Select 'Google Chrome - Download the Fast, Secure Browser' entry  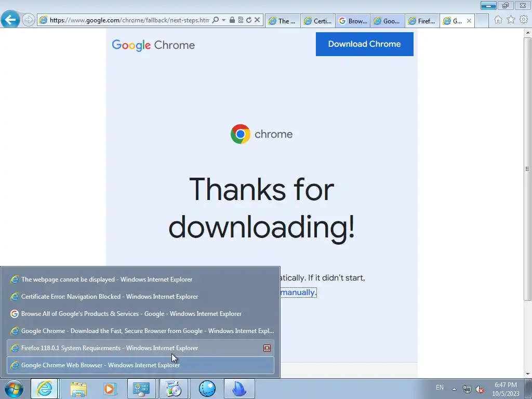click(x=140, y=331)
